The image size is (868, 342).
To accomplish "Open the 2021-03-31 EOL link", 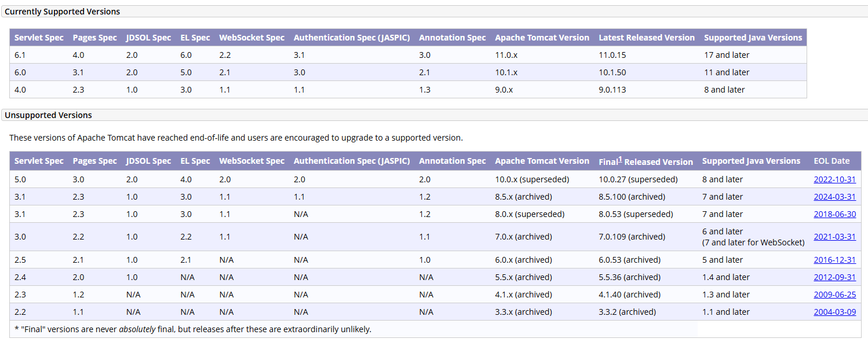I will (x=834, y=237).
